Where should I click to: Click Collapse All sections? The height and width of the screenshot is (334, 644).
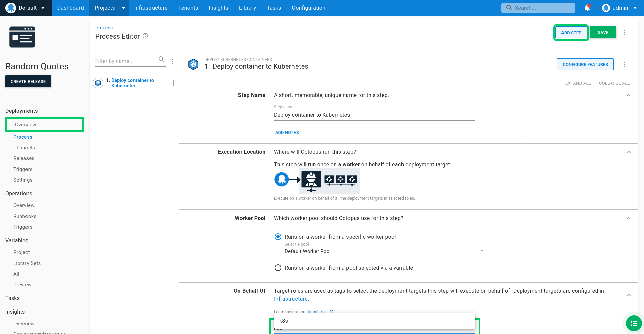click(x=614, y=83)
